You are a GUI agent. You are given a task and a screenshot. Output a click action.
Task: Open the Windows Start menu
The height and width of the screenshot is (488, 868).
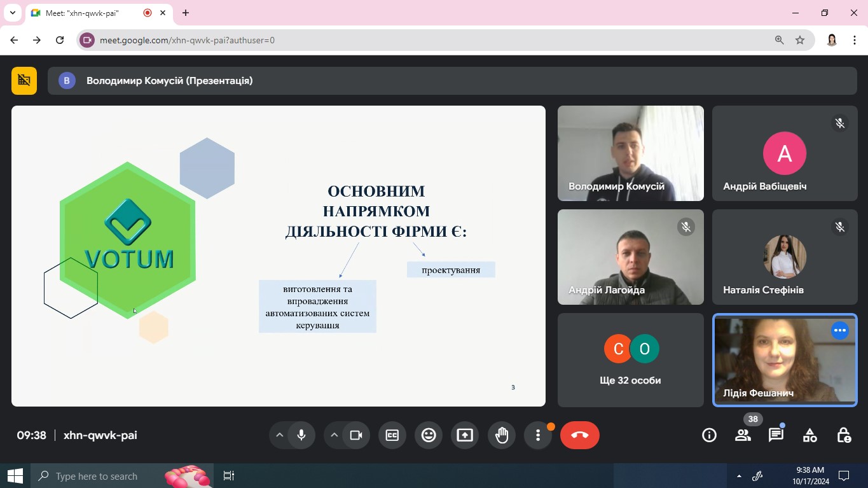click(x=15, y=476)
